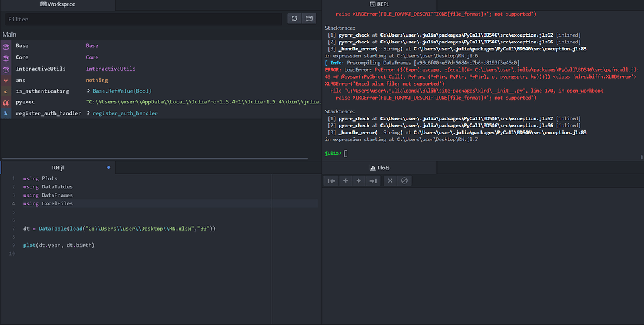The height and width of the screenshot is (325, 644).
Task: Switch to the Workspace tab
Action: pos(57,4)
